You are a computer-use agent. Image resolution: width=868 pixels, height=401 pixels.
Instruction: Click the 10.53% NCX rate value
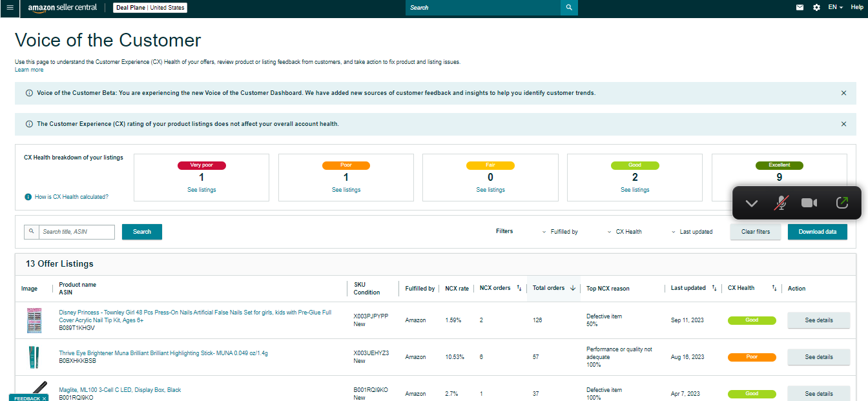pos(455,357)
